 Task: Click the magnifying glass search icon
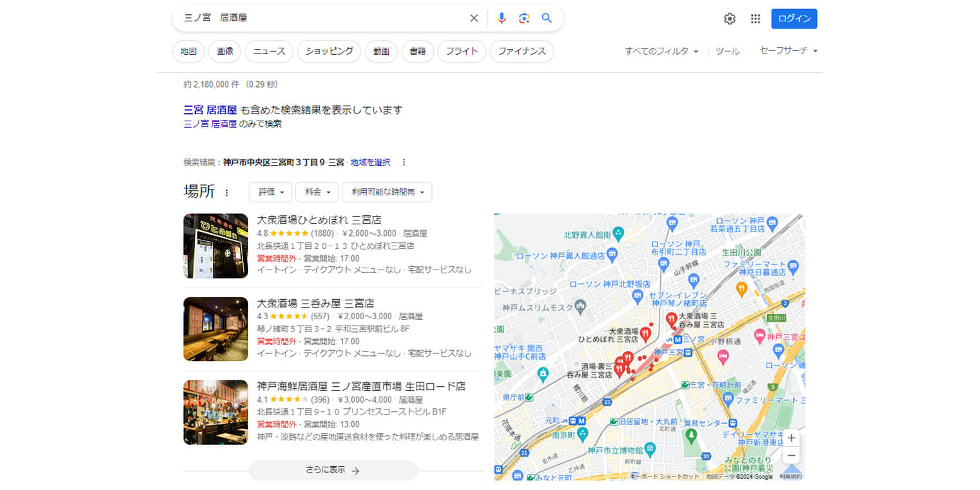[x=547, y=18]
